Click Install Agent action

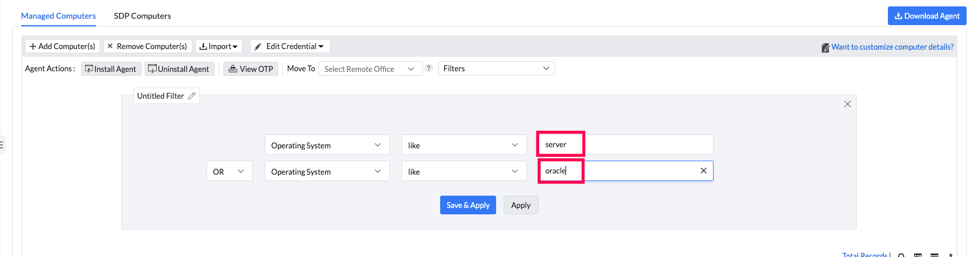[111, 69]
